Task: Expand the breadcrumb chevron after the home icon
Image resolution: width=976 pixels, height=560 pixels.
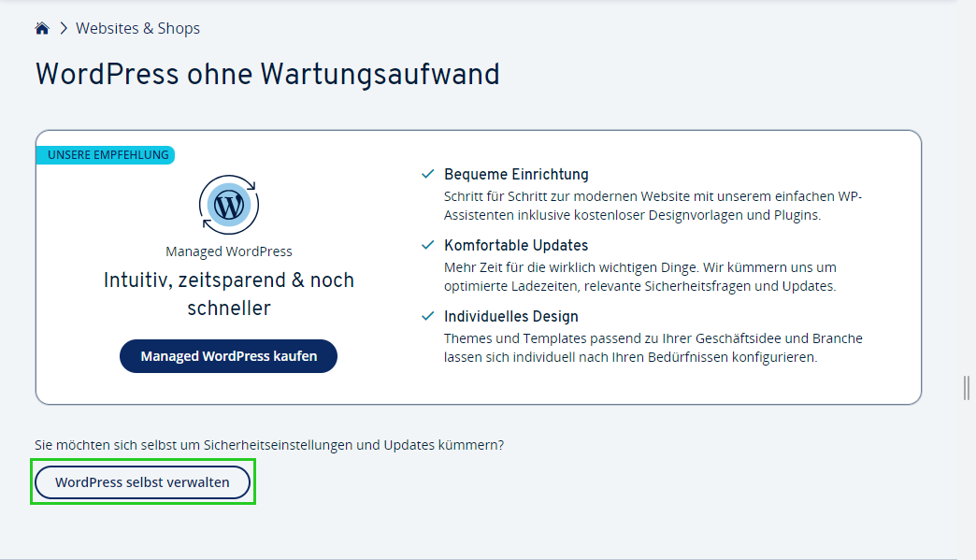Action: coord(62,27)
